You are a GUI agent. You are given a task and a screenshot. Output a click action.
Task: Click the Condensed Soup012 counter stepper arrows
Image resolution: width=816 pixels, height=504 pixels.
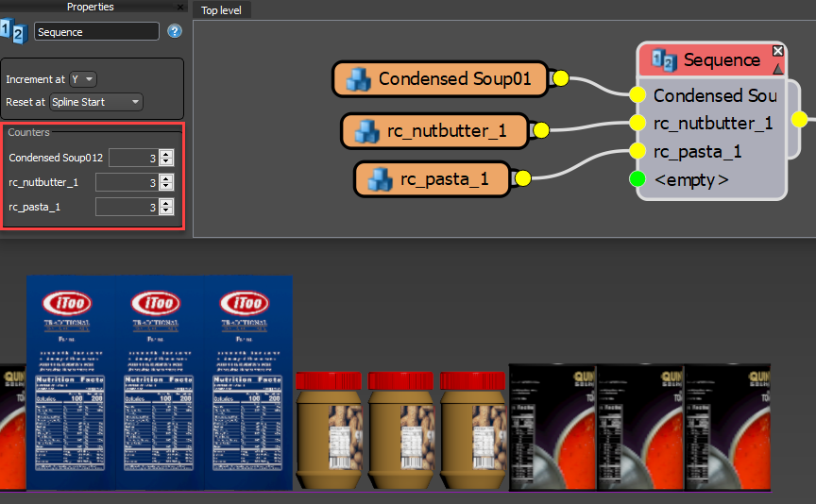pyautogui.click(x=166, y=158)
